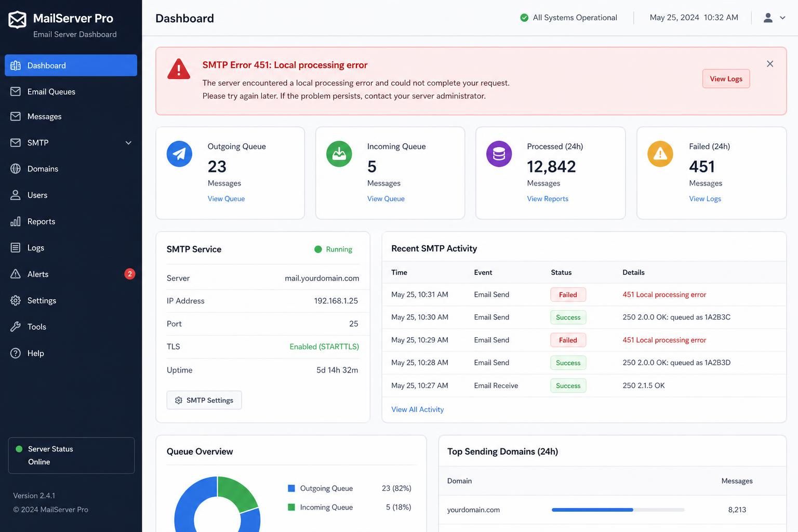The width and height of the screenshot is (798, 532).
Task: Select Users in the sidebar
Action: click(x=71, y=195)
